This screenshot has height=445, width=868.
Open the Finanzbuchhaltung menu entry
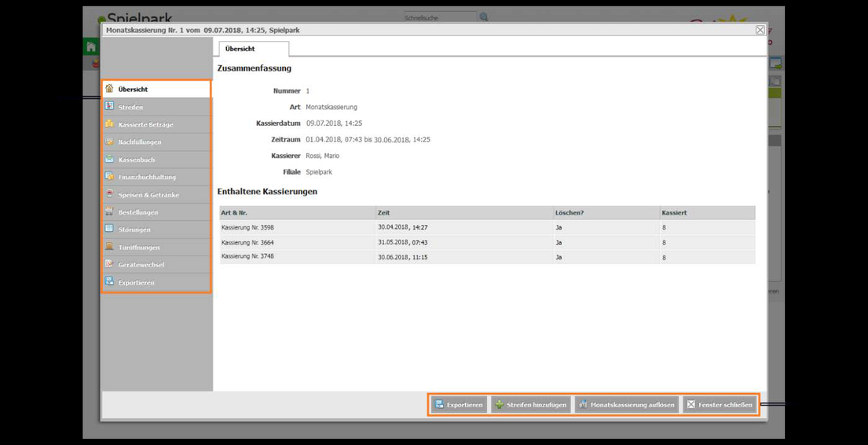pyautogui.click(x=156, y=177)
